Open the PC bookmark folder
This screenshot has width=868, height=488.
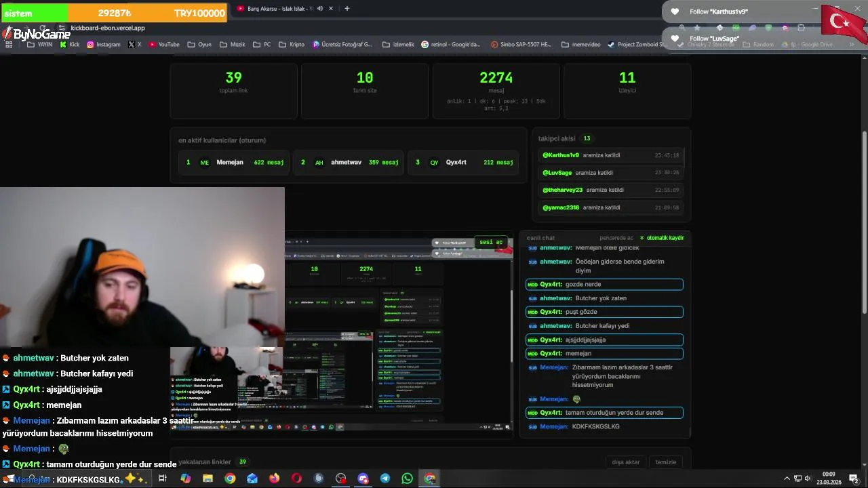coord(262,45)
